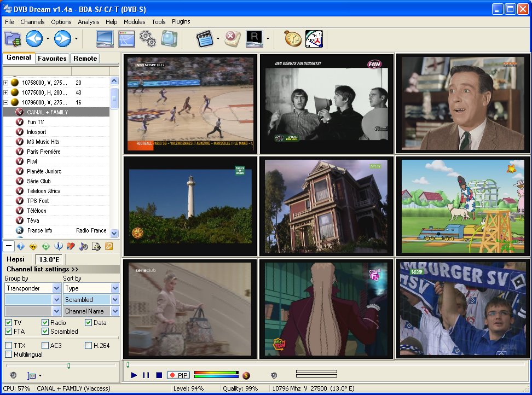Viewport: 532px width, 395px height.
Task: Open the Channels menu
Action: (x=32, y=22)
